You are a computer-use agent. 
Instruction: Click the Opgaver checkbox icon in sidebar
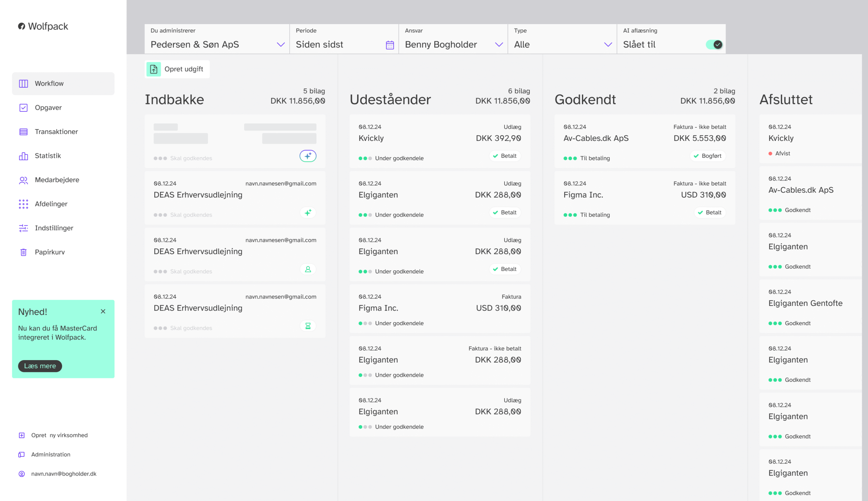coord(23,108)
